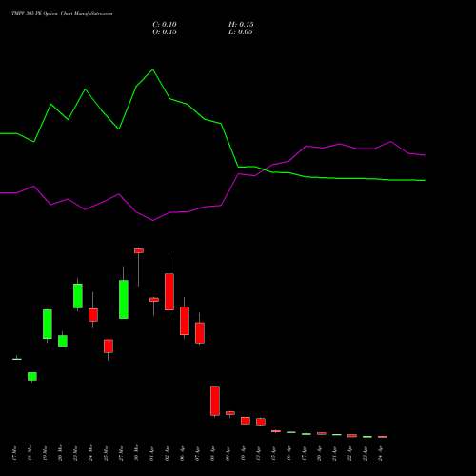Click the 18 Mar date axis label
Image resolution: width=476 pixels, height=476 pixels.
point(30,452)
